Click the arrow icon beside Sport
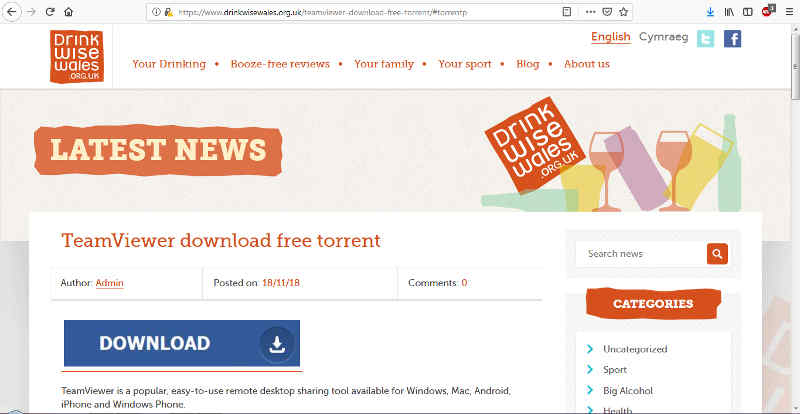 tap(590, 370)
